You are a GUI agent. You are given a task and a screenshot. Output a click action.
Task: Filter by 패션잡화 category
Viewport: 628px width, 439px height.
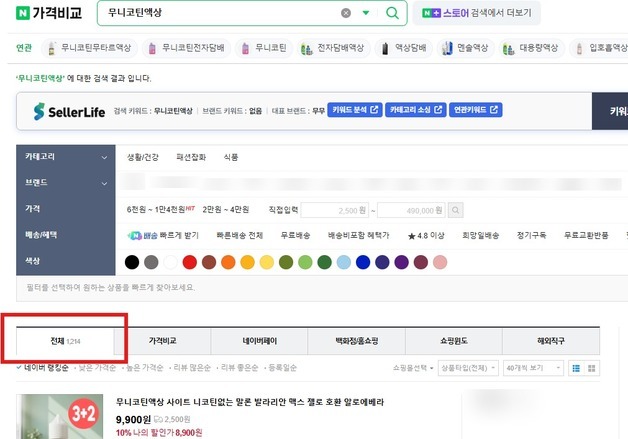pos(191,157)
